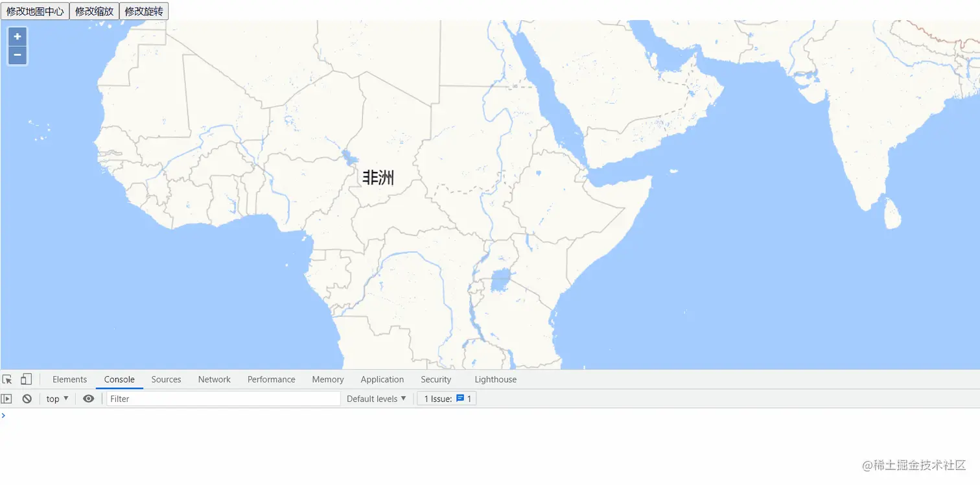980x485 pixels.
Task: Switch to the Console tab
Action: (119, 379)
